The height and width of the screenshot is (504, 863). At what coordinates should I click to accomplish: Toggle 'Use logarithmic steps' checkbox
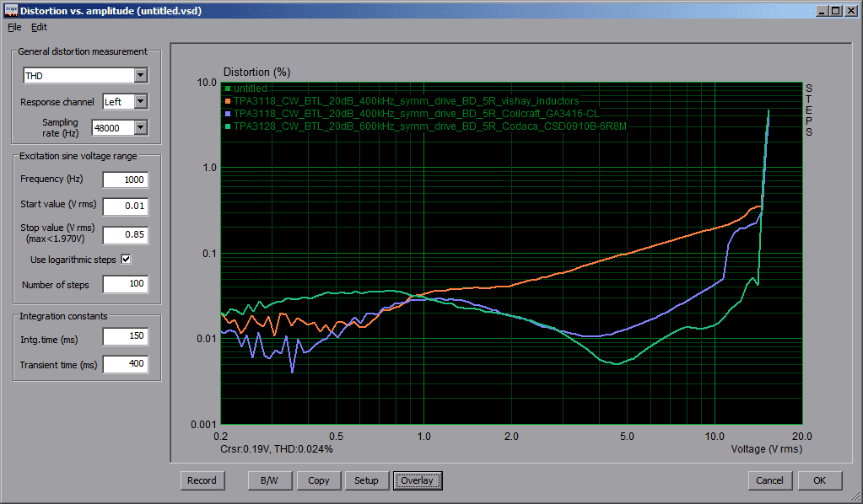127,259
